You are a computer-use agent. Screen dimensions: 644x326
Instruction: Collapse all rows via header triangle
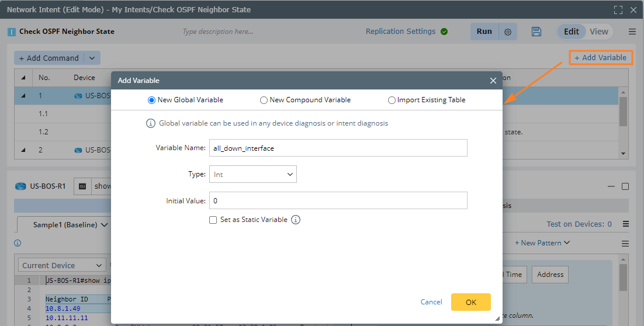click(23, 78)
